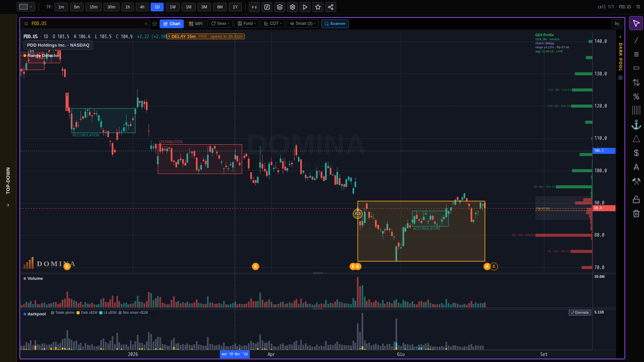Click the DELAY 15m status badge
644x362 pixels.
tap(206, 36)
